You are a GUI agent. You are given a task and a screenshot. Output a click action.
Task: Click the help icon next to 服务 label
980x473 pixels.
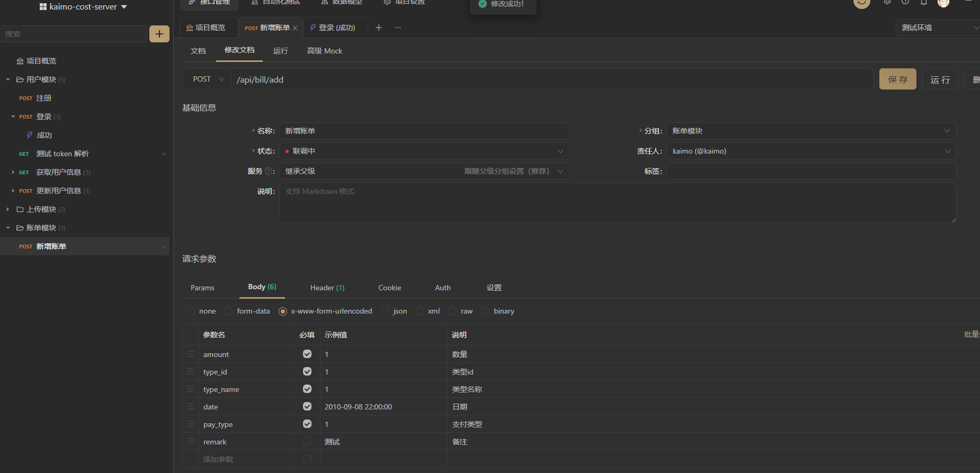point(269,171)
